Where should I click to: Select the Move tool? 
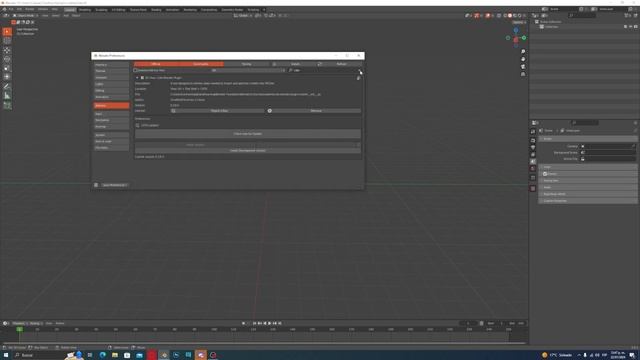7,51
